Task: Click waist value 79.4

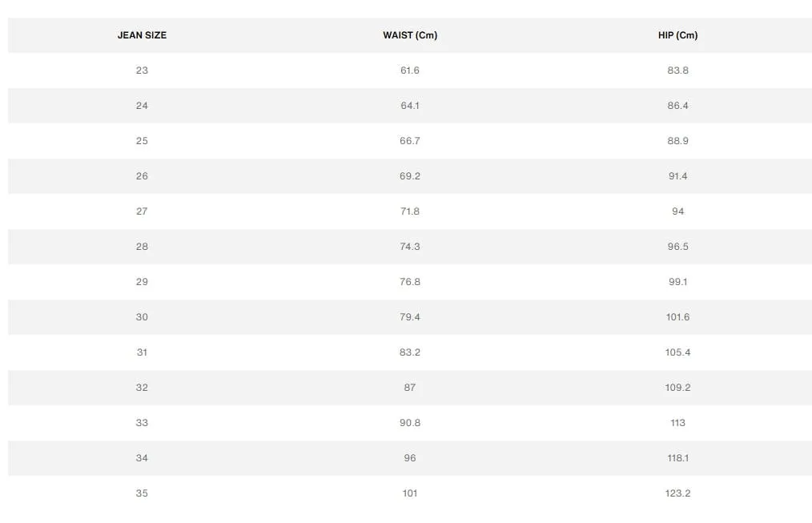Action: [x=410, y=317]
